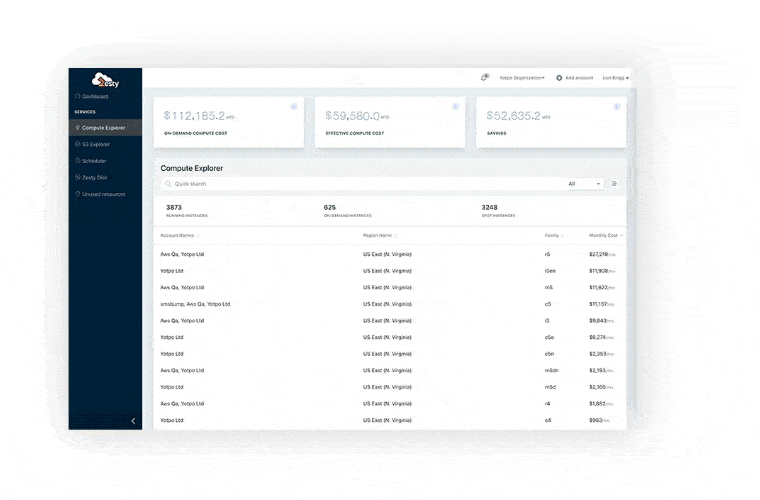Collapse the sidebar with the chevron
The image size is (760, 500).
pos(133,421)
